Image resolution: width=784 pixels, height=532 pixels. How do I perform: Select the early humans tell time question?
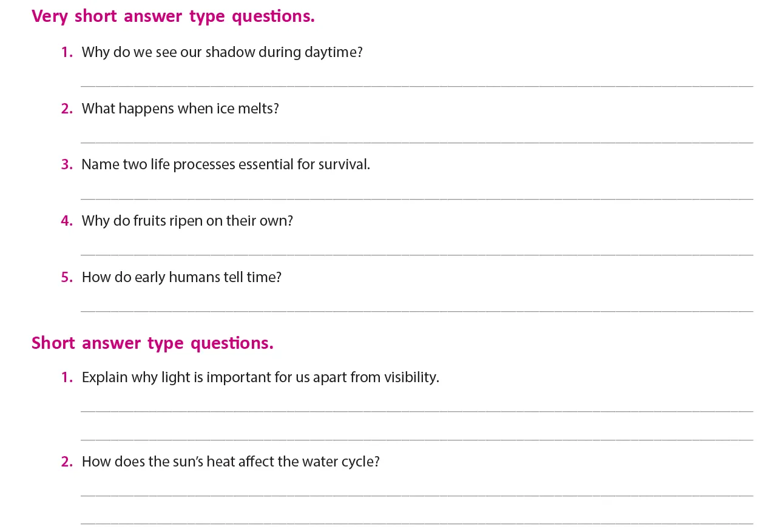181,277
